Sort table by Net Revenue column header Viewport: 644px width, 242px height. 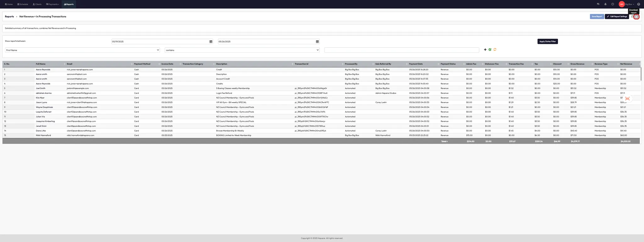[x=626, y=64]
